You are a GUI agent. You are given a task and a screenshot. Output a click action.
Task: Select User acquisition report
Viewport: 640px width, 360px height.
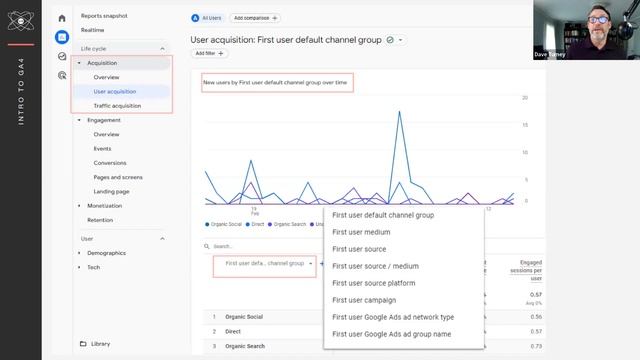pyautogui.click(x=115, y=91)
